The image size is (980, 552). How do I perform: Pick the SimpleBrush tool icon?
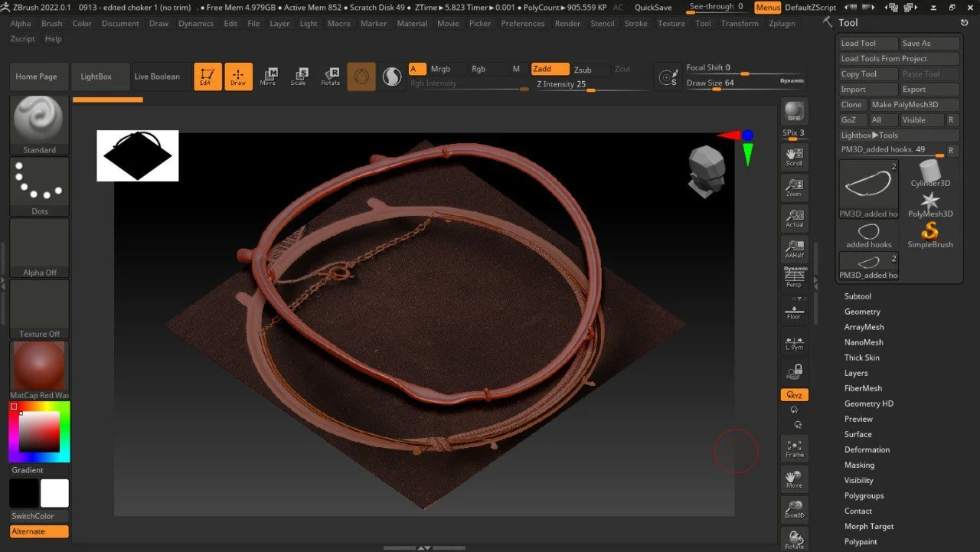click(930, 234)
